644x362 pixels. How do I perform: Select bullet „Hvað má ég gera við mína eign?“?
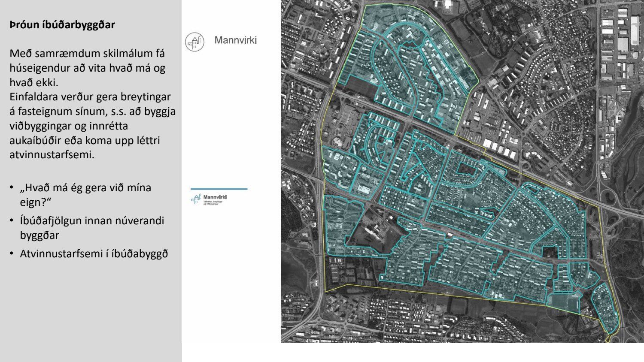85,195
